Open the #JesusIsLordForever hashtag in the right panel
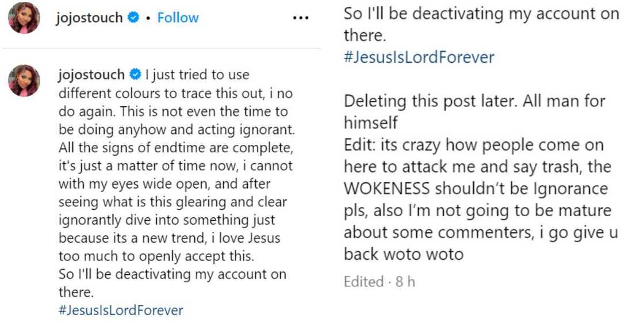 point(419,57)
